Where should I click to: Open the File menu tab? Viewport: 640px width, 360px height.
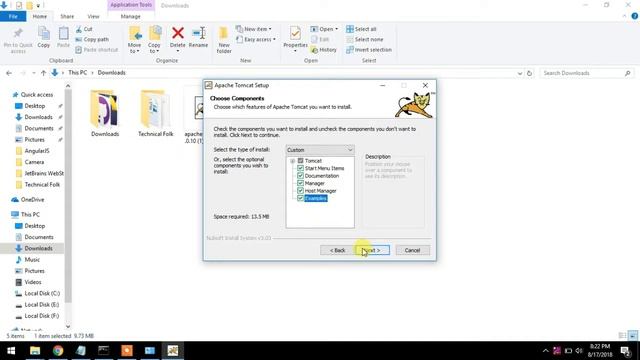[13, 16]
